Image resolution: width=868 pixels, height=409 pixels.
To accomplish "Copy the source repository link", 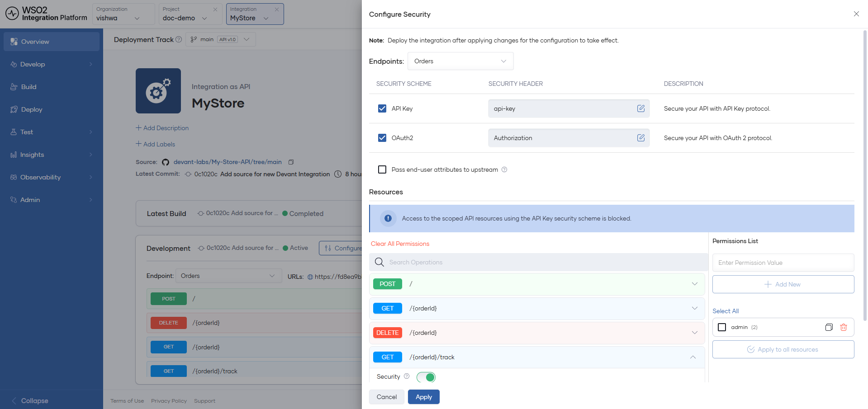I will [291, 162].
